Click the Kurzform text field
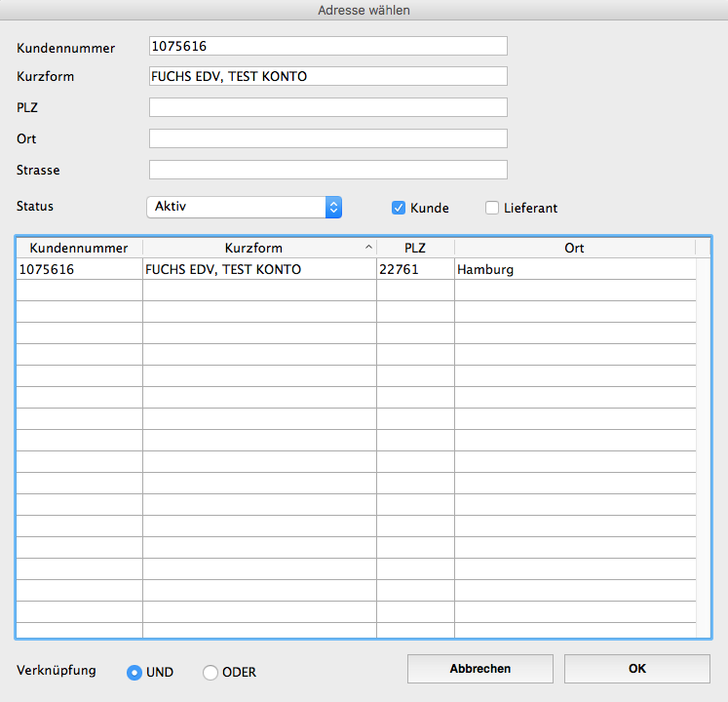This screenshot has width=728, height=702. pos(327,76)
